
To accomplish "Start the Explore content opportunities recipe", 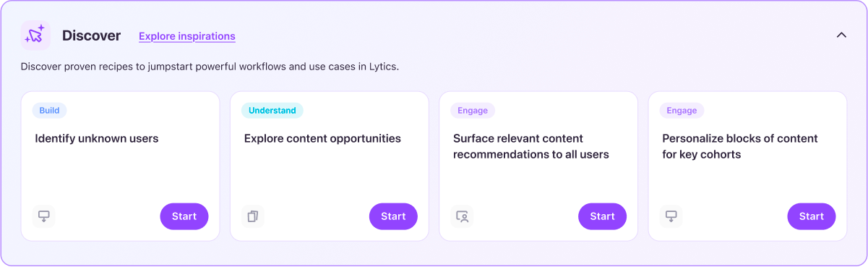I will [393, 216].
